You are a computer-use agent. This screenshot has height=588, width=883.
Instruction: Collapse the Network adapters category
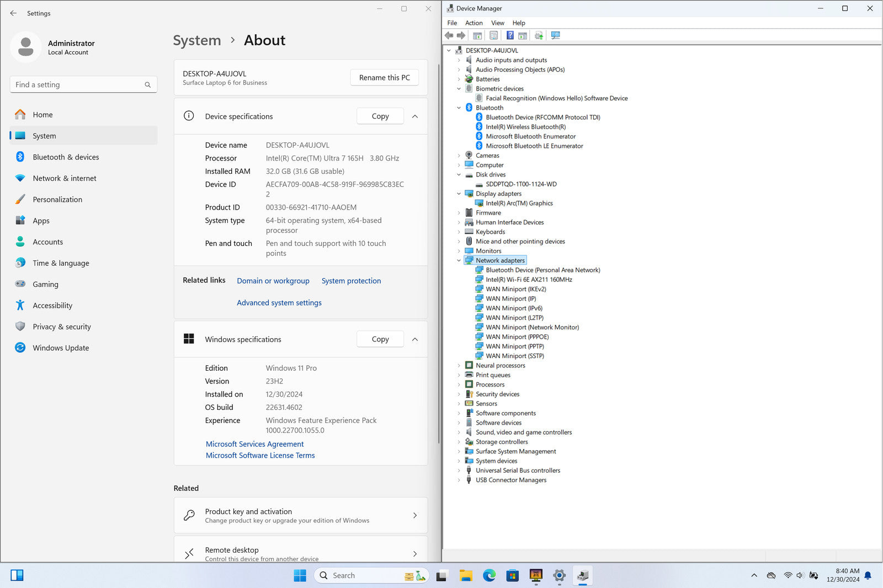click(x=459, y=260)
